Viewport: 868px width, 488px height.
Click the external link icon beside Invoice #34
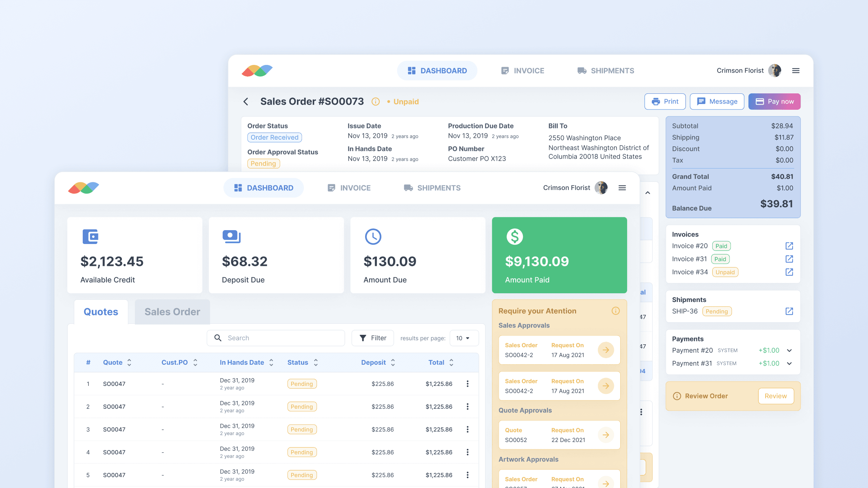(789, 272)
